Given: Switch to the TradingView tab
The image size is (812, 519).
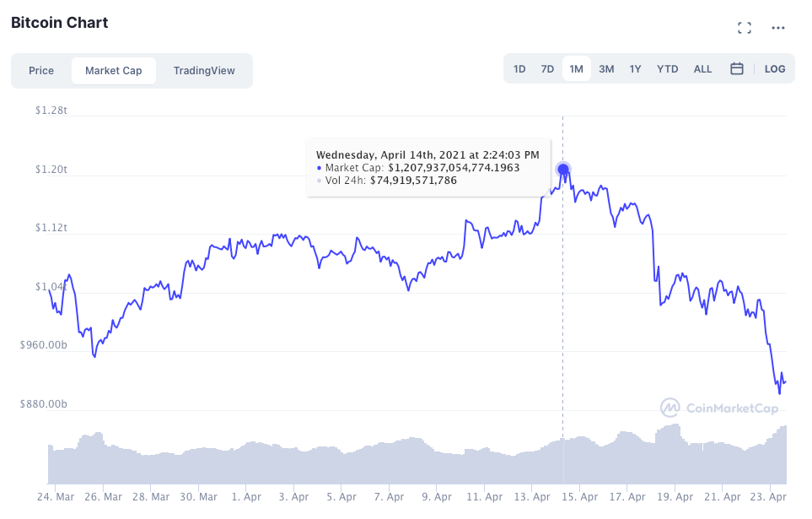Looking at the screenshot, I should pos(204,71).
